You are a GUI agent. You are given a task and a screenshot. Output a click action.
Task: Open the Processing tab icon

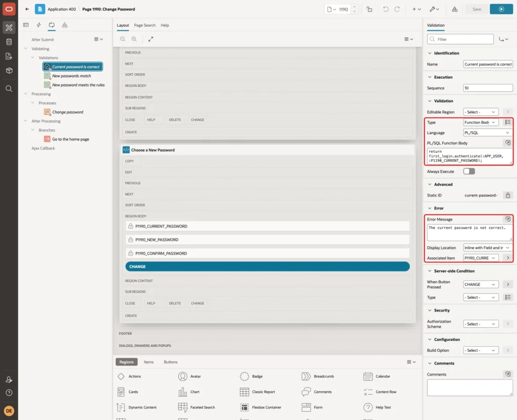pyautogui.click(x=52, y=25)
